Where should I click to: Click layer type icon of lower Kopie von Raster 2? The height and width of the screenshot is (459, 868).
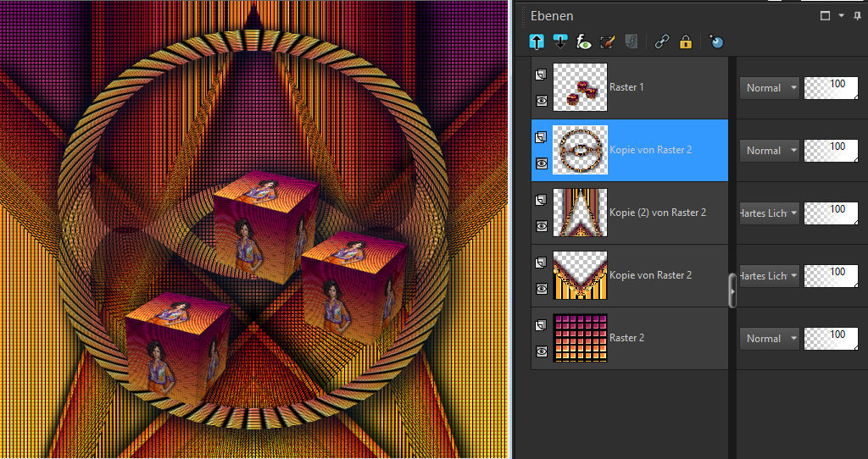tap(541, 263)
